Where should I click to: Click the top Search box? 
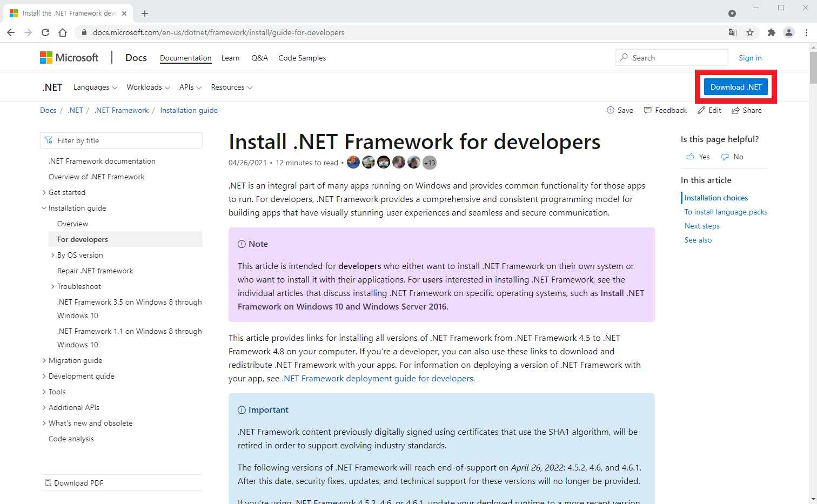pos(672,57)
